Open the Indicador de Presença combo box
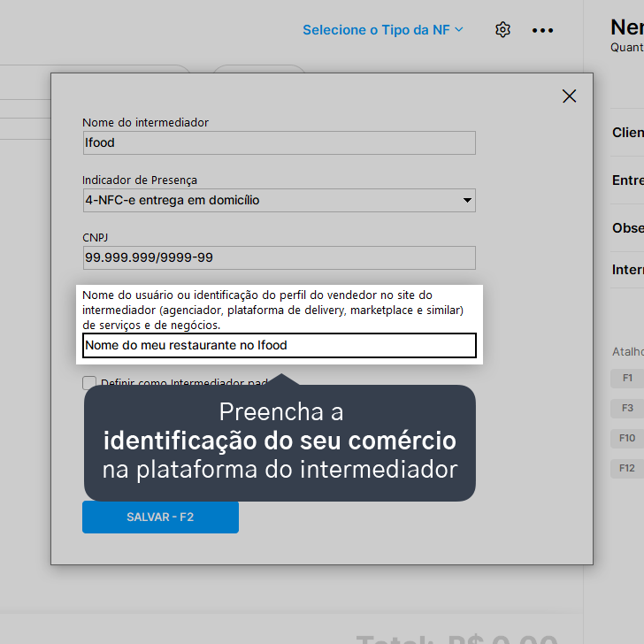Screen dimensions: 644x644 tap(280, 201)
